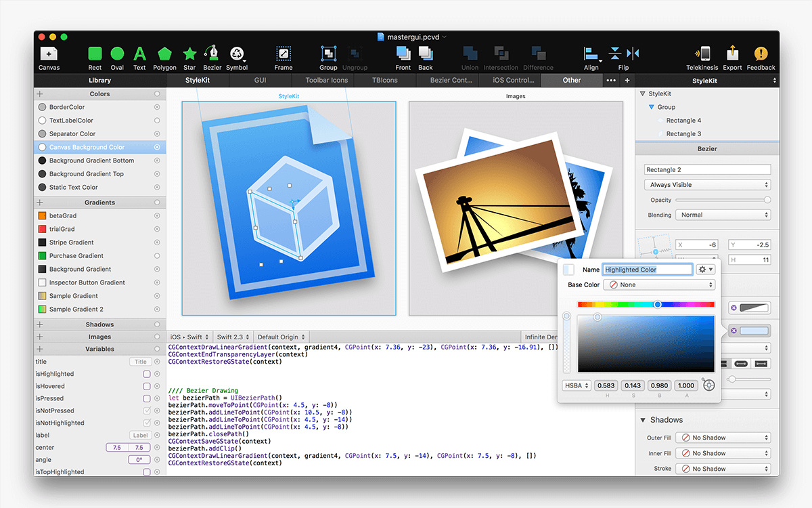
Task: Enable the isPressed checkbox
Action: click(x=147, y=398)
